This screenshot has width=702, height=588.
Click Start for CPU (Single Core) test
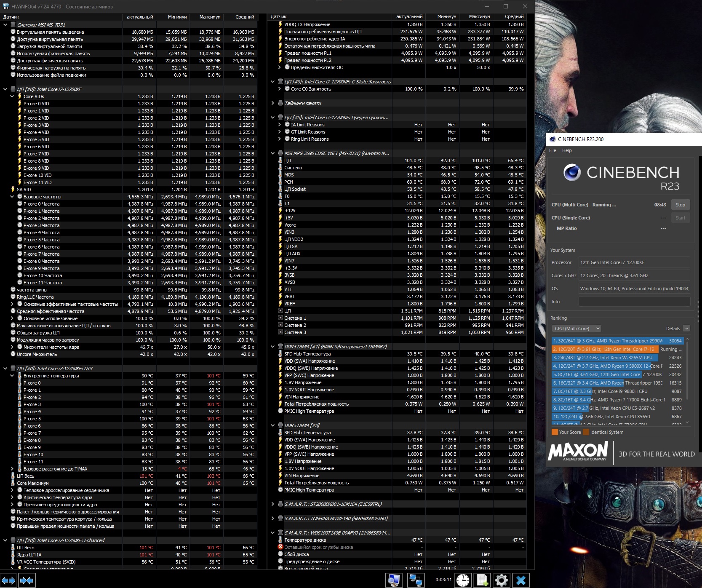tap(681, 218)
